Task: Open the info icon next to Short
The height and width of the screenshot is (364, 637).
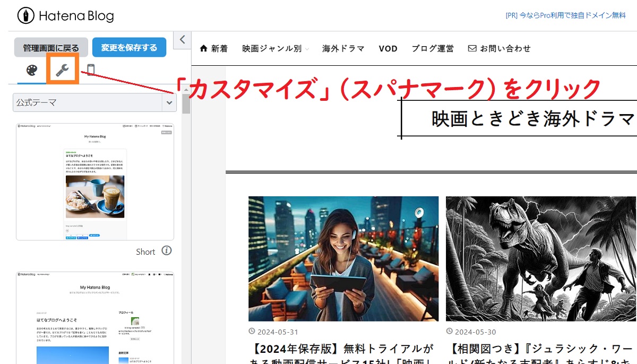Action: tap(167, 251)
